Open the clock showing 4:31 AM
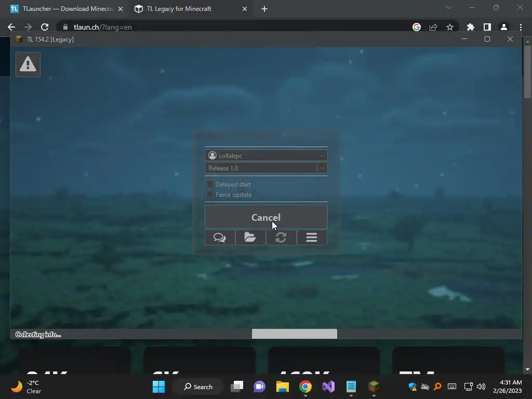Viewport: 532px width, 399px height. click(x=508, y=387)
